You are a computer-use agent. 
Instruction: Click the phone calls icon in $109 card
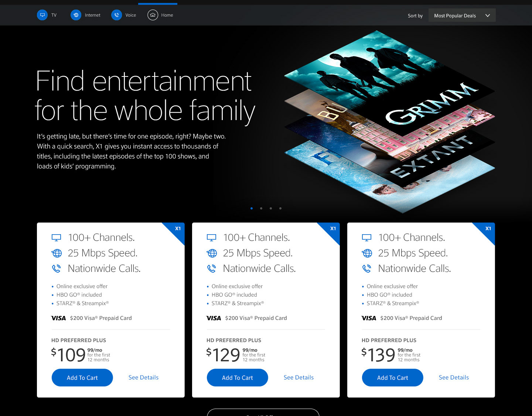pos(56,269)
